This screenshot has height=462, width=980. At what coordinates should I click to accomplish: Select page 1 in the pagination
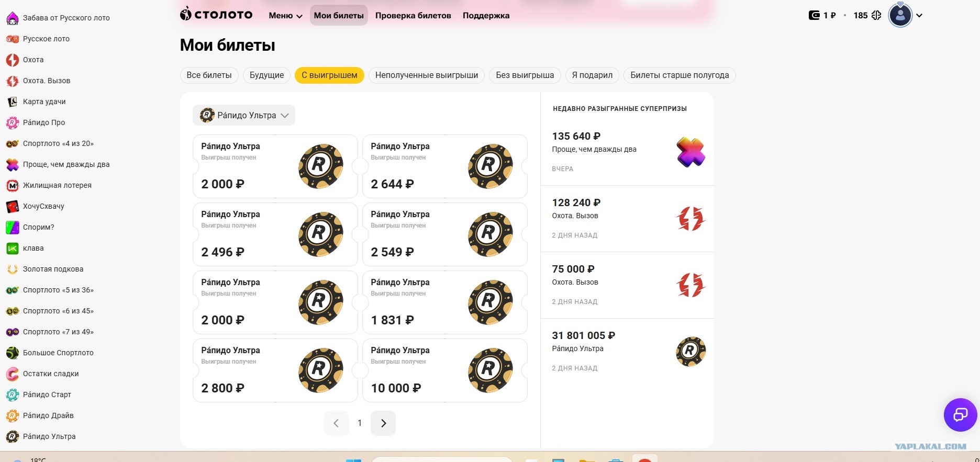tap(360, 423)
